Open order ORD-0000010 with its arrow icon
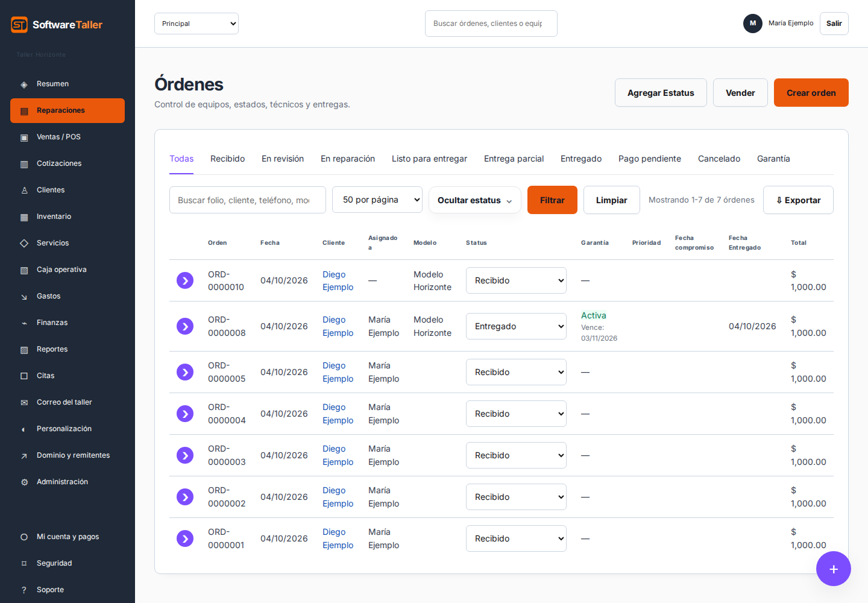868x603 pixels. 185,280
